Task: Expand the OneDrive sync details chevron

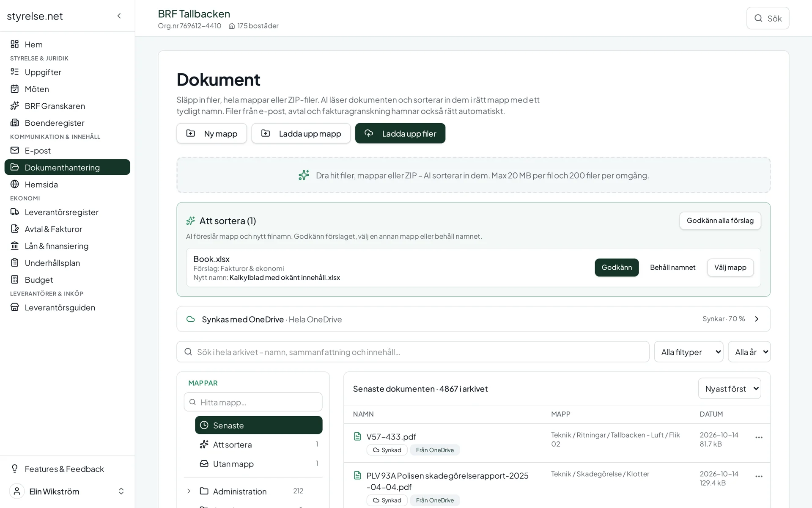Action: point(757,319)
